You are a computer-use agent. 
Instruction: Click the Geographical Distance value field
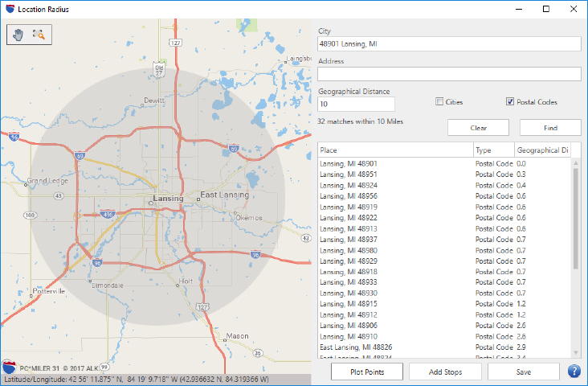356,105
